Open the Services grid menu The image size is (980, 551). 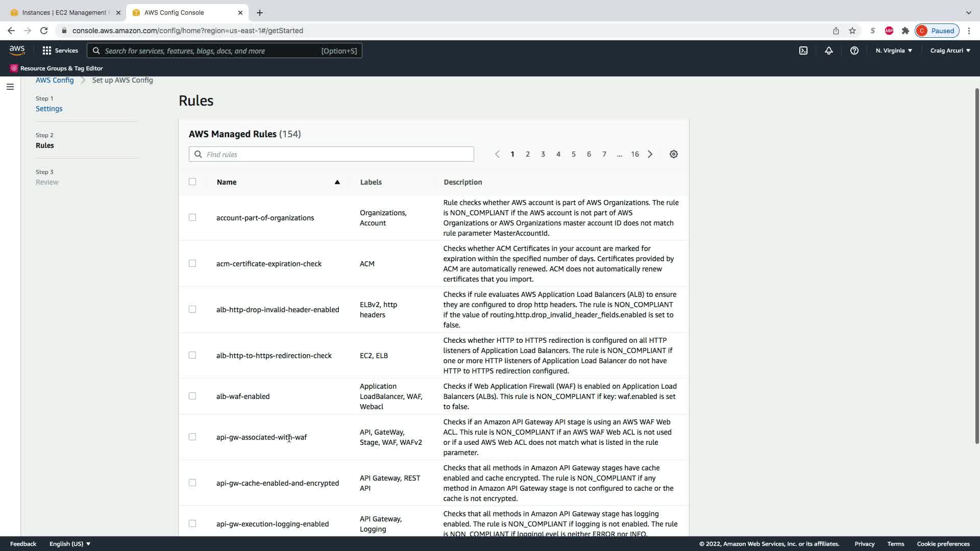click(60, 51)
